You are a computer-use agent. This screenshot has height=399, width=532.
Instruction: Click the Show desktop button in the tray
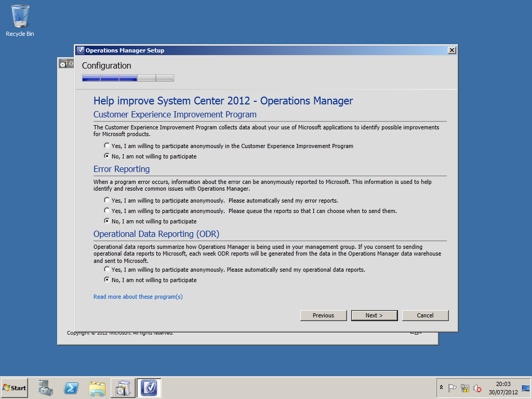(526, 388)
